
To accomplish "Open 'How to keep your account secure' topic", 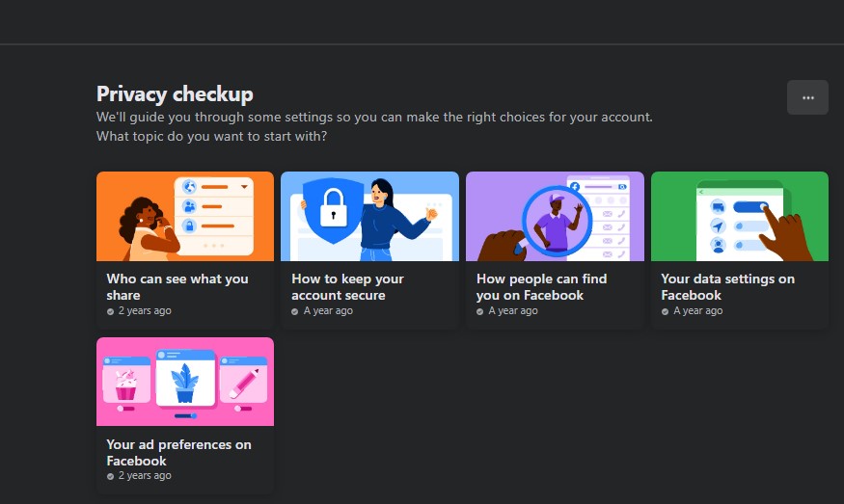I will tap(347, 286).
